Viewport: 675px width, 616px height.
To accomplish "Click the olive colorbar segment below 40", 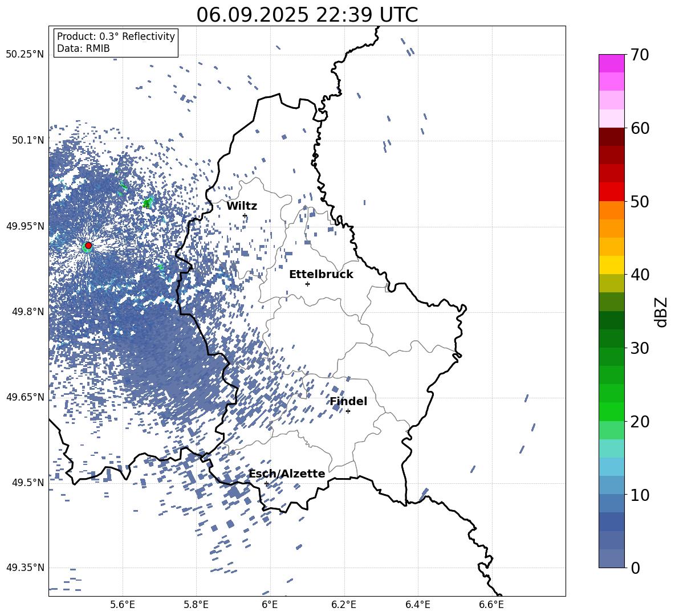I will 611,283.
